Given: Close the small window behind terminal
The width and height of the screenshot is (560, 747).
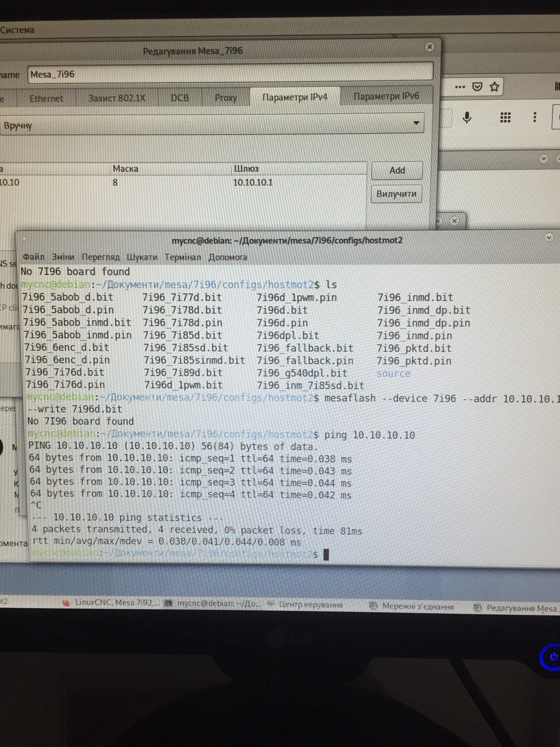Looking at the screenshot, I should 454,221.
